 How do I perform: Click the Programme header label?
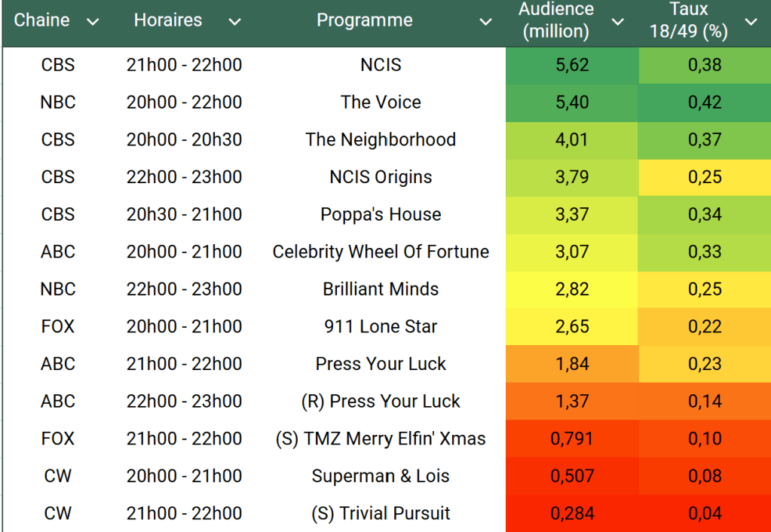click(x=364, y=20)
